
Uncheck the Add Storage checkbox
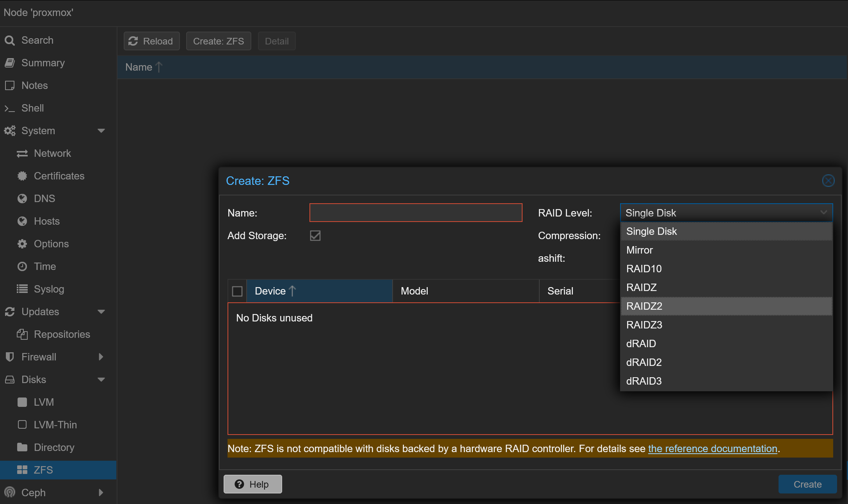click(x=315, y=236)
